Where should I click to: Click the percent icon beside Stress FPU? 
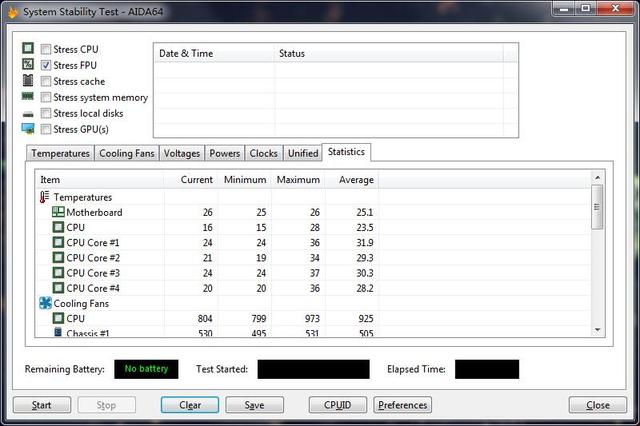28,64
